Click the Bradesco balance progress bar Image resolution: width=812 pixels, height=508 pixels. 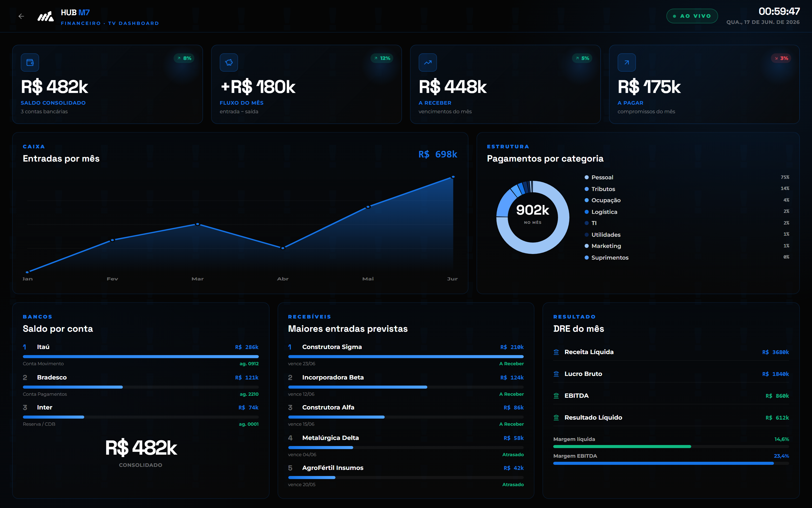141,387
